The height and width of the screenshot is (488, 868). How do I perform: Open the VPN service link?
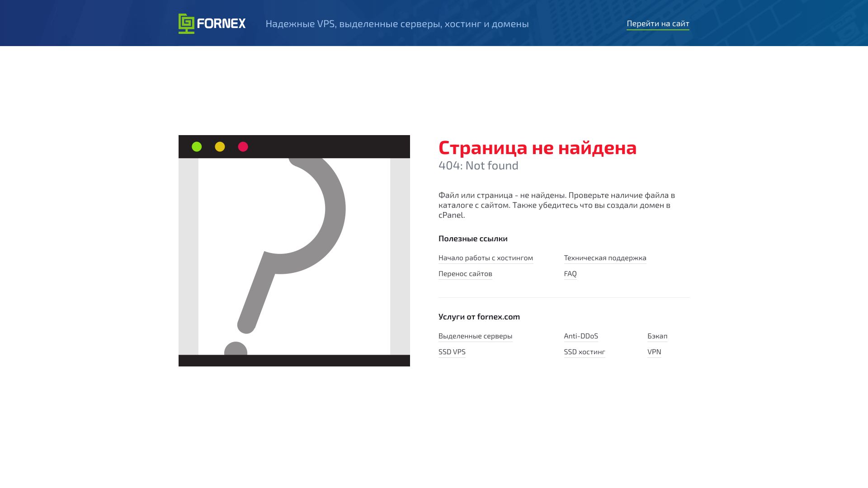[x=654, y=352]
